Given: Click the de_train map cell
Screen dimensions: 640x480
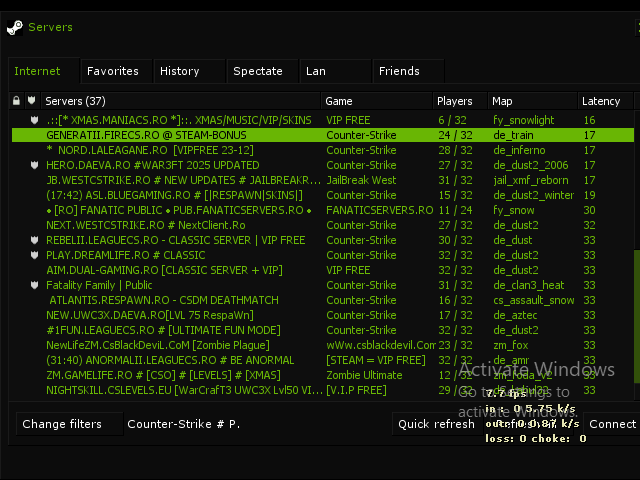Looking at the screenshot, I should (x=513, y=135).
